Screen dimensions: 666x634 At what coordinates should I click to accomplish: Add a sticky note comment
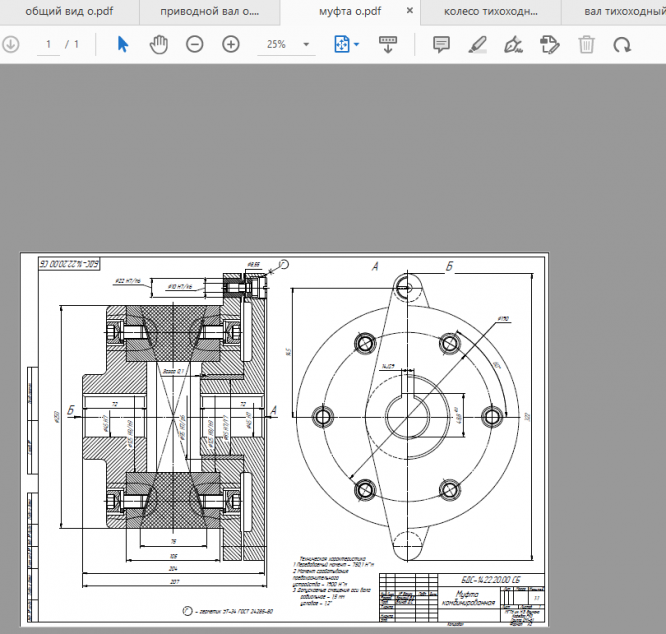pos(441,45)
